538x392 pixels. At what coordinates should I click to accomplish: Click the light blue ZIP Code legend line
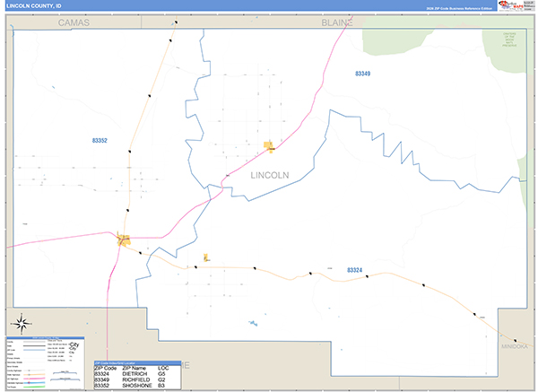click(x=34, y=350)
